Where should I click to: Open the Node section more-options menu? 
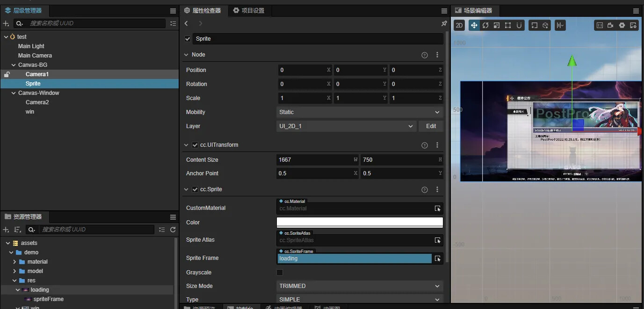pyautogui.click(x=437, y=55)
